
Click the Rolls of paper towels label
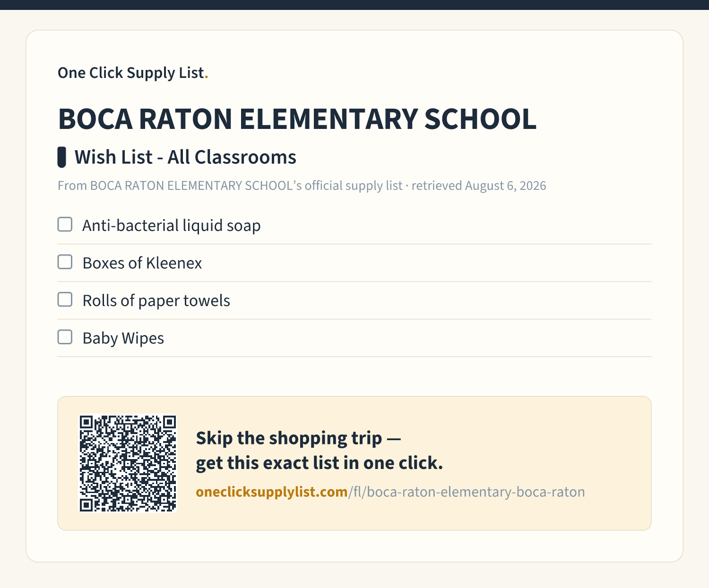[x=156, y=301]
